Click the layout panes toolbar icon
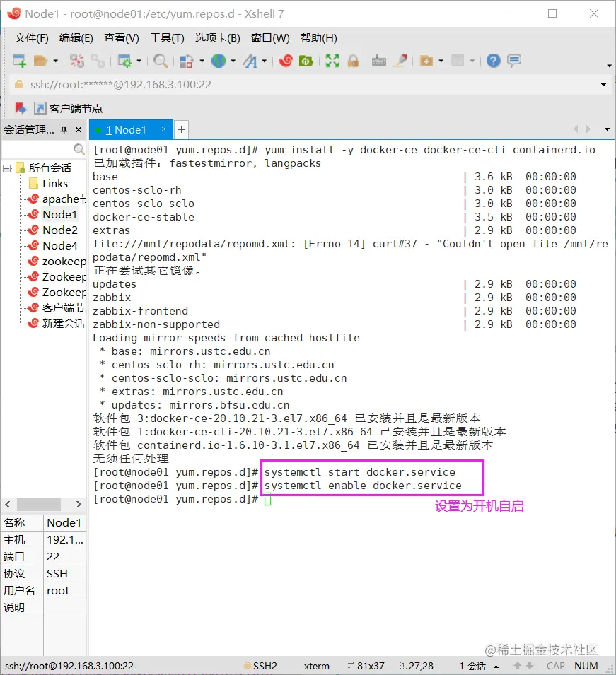 pyautogui.click(x=458, y=61)
